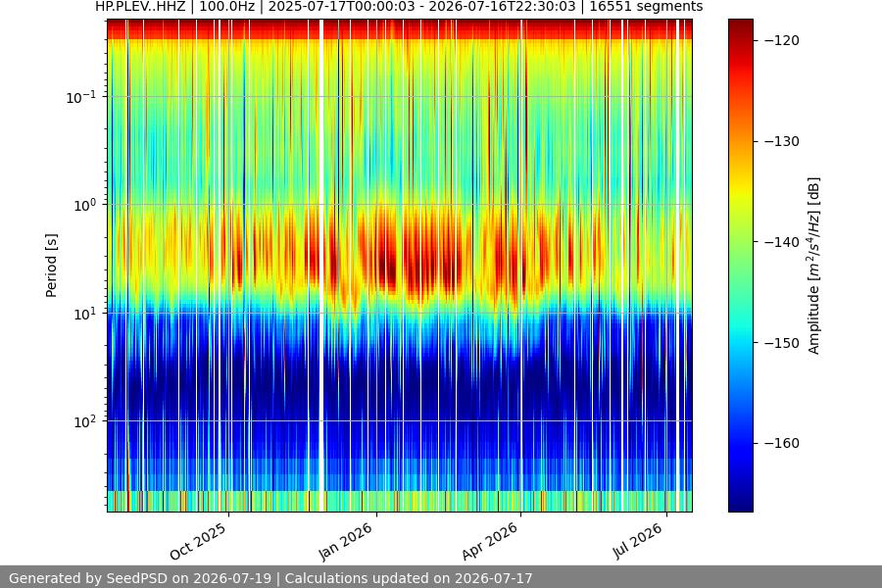
Task: Click the amplitude colorbar gradient
Action: (x=740, y=266)
